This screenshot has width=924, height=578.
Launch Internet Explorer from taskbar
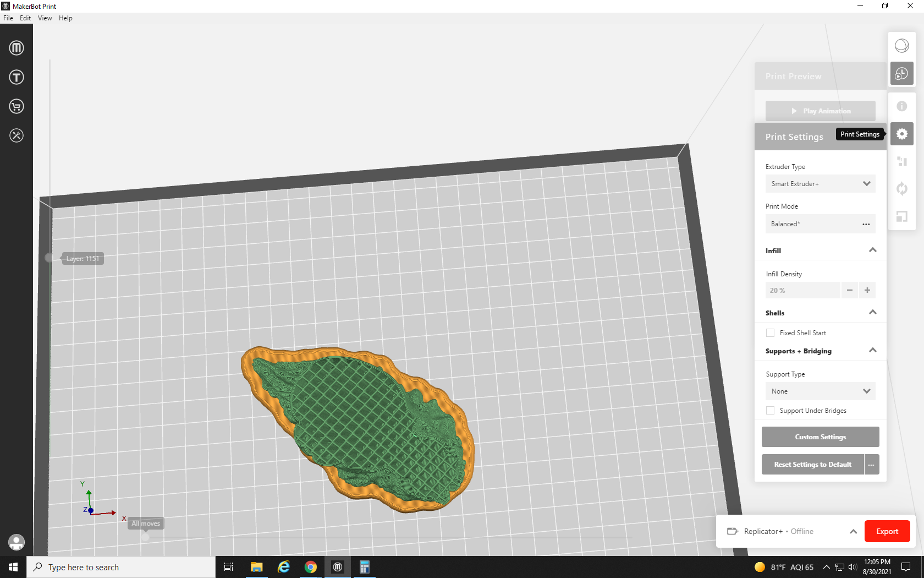pyautogui.click(x=284, y=567)
